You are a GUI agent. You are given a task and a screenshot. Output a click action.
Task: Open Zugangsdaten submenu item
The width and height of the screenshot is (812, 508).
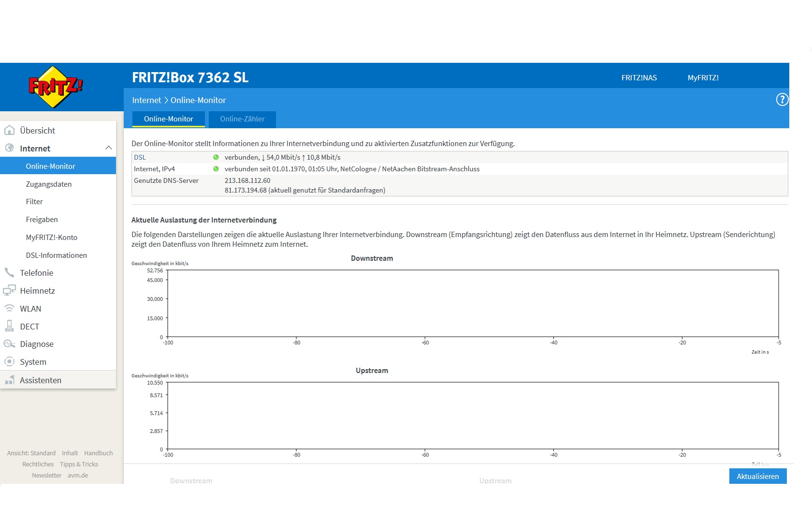coord(49,184)
